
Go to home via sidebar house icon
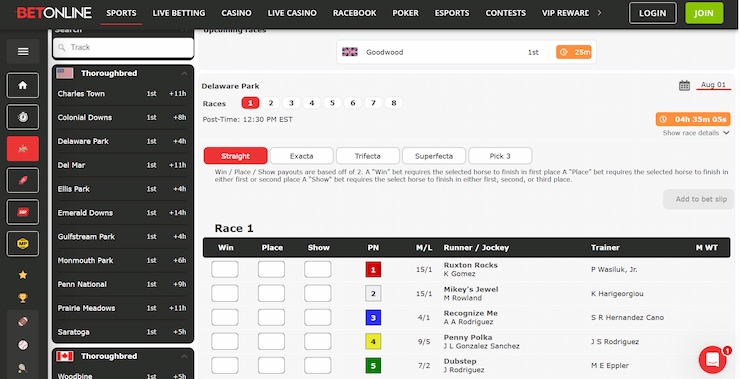tap(23, 85)
